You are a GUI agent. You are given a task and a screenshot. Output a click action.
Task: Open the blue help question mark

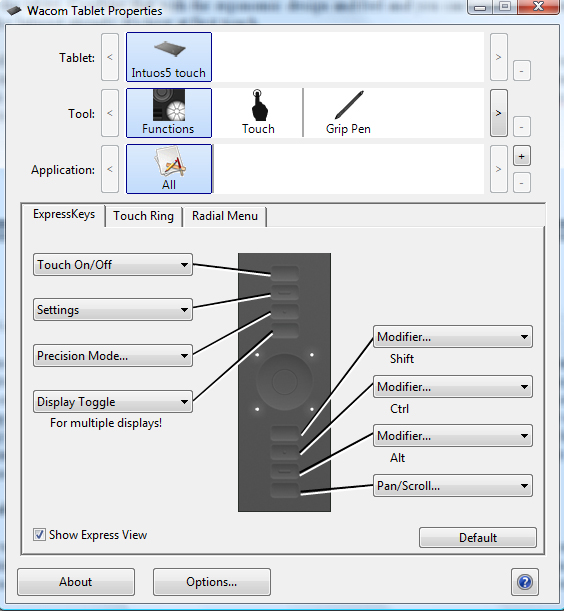(x=525, y=582)
